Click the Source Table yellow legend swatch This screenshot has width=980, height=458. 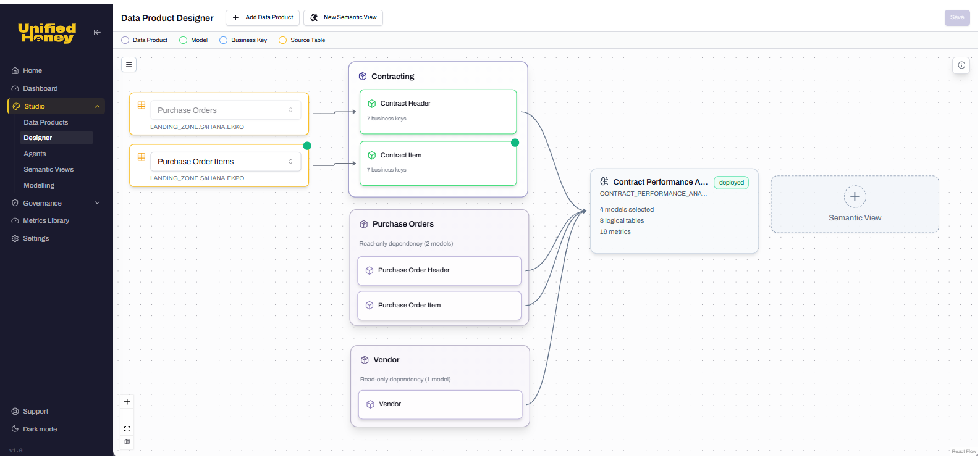283,40
